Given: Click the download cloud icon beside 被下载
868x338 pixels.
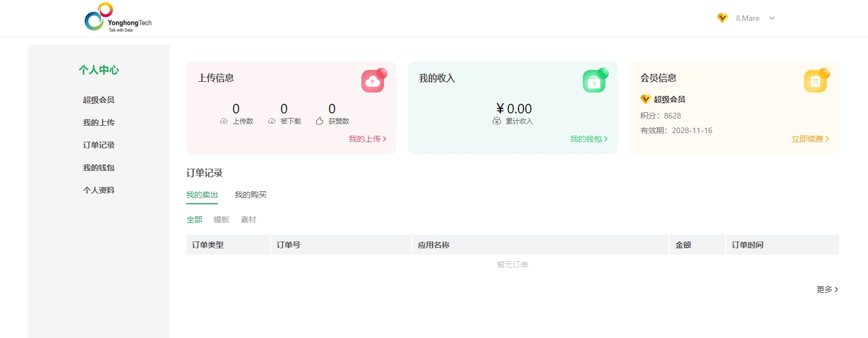Looking at the screenshot, I should tap(272, 121).
